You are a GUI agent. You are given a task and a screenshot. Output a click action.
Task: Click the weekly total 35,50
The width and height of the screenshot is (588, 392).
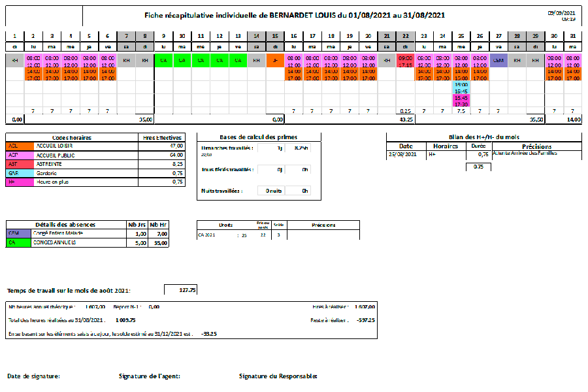click(536, 120)
